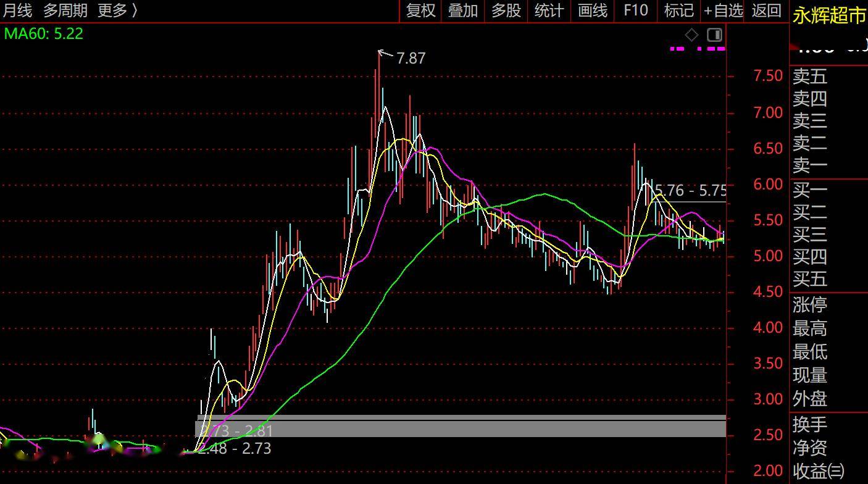Click the 返回 back button
Screen dimensions: 868x484
[767, 10]
